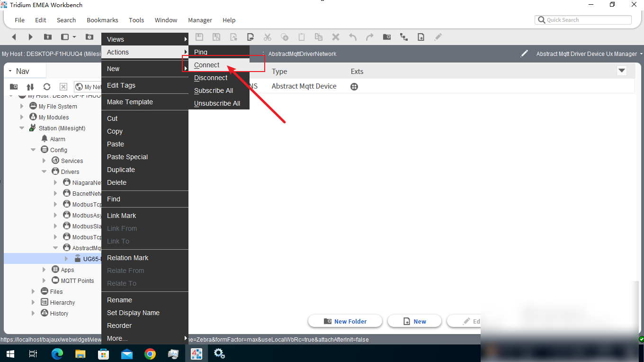Expand the MQTT Points node
Viewport: 644px width, 362px height.
[x=44, y=281]
